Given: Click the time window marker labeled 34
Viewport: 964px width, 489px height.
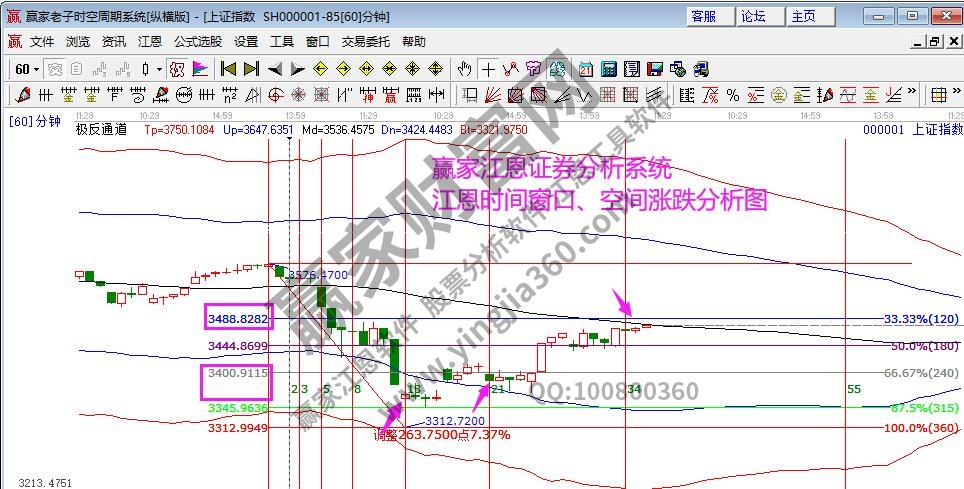Looking at the screenshot, I should tap(634, 388).
